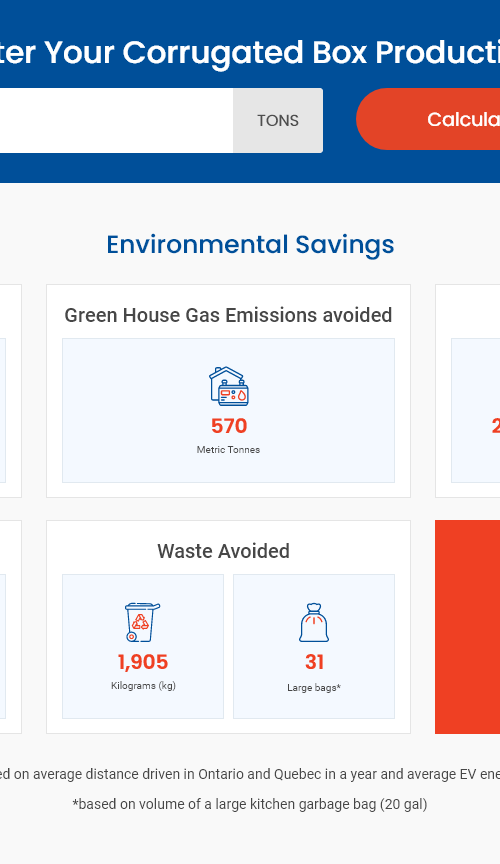
Task: Click the garbage bag icon
Action: click(314, 623)
